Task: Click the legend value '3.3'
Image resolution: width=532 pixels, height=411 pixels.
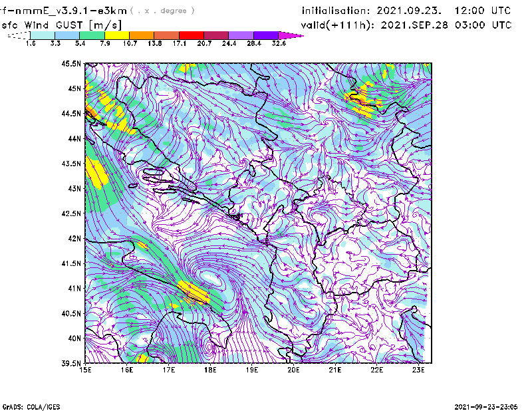Action: [55, 43]
